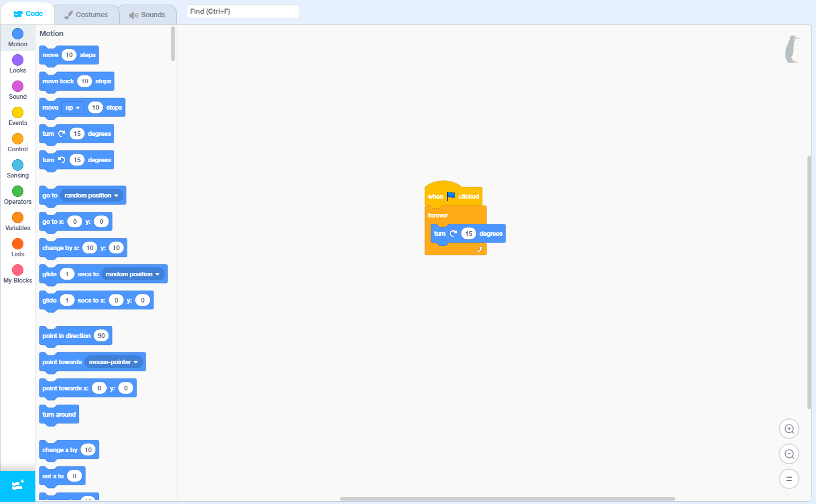Select the Motion block category
The height and width of the screenshot is (504, 816).
coord(17,38)
